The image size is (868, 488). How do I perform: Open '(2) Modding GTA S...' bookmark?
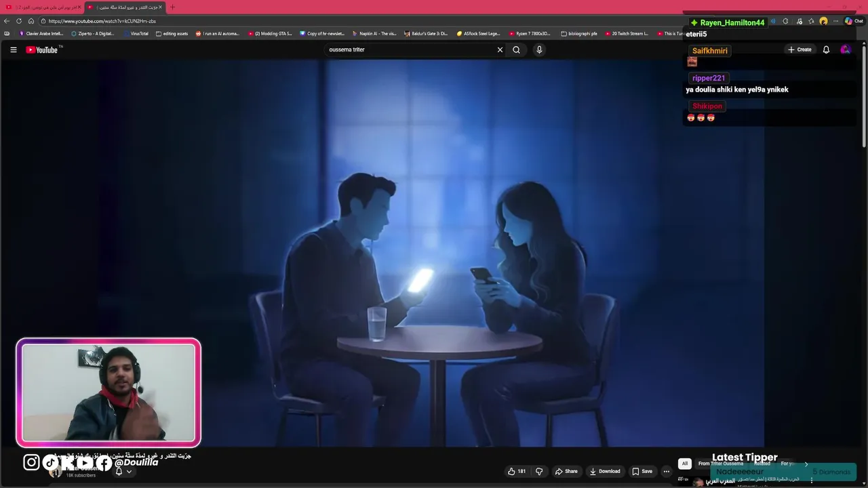(270, 33)
